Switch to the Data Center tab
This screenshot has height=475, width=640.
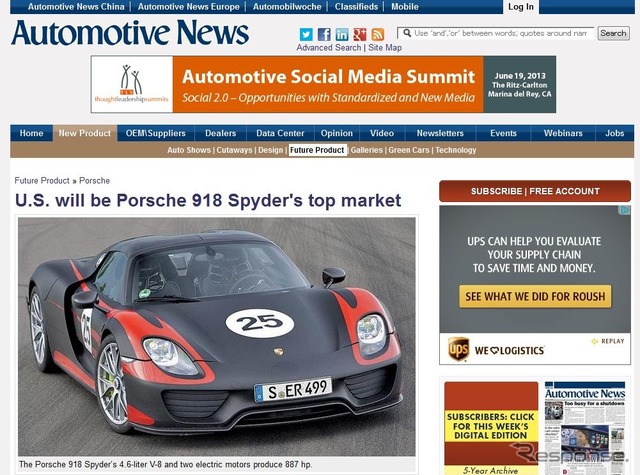(280, 133)
